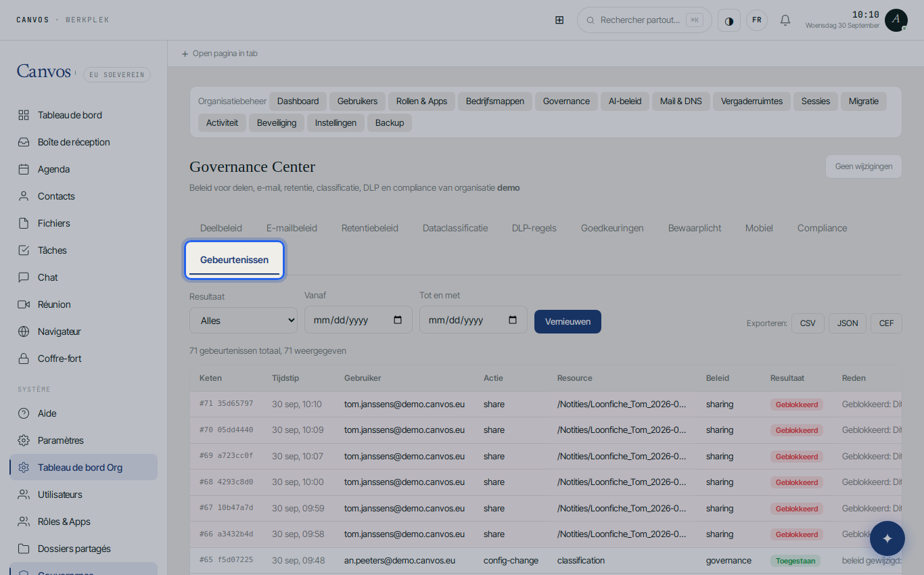Open the Vanaf date picker calendar icon
Viewport: 924px width, 575px height.
[x=398, y=320]
